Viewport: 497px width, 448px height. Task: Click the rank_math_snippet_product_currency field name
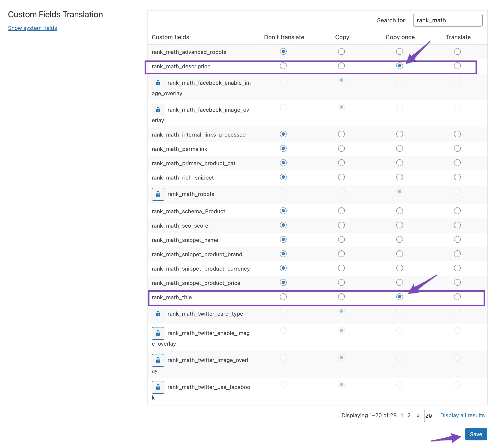coord(201,269)
